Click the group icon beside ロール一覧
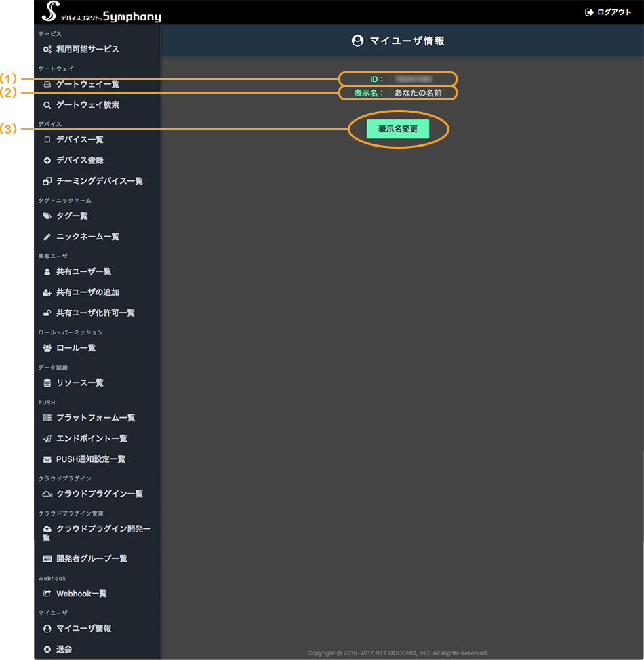The height and width of the screenshot is (660, 644). pos(47,348)
